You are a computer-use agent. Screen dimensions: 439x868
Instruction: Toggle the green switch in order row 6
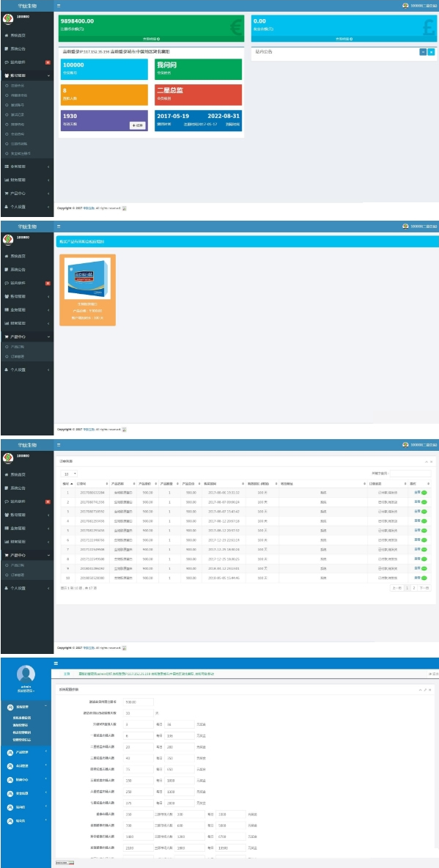tap(424, 540)
